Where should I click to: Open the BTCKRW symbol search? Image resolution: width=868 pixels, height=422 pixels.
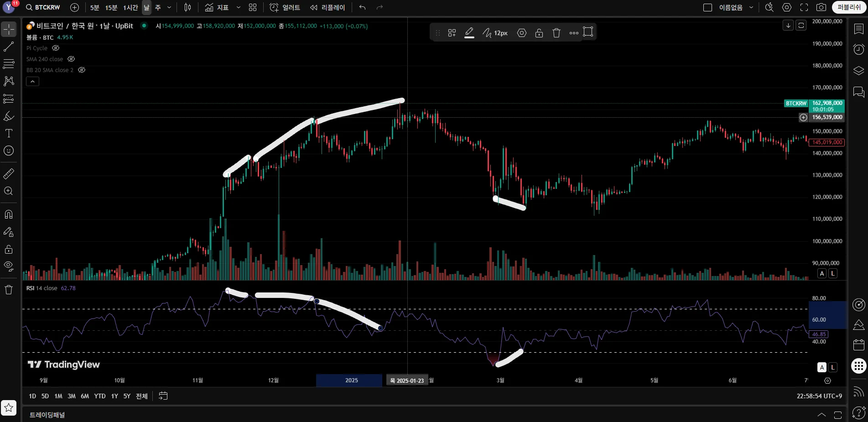43,7
